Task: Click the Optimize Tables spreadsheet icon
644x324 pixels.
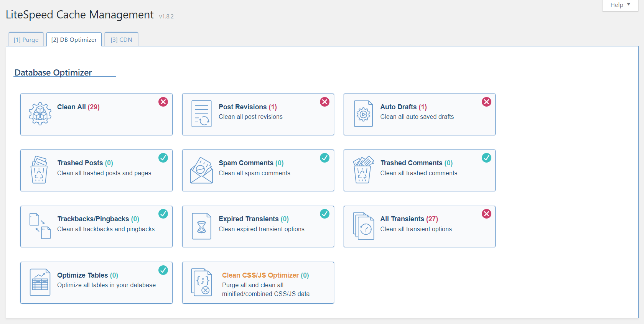Action: (40, 282)
